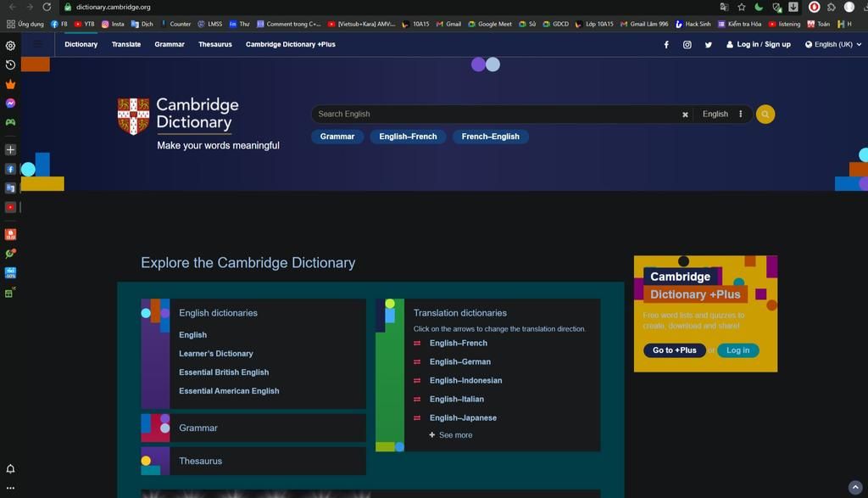
Task: Open the notifications bell in the sidebar
Action: click(10, 468)
